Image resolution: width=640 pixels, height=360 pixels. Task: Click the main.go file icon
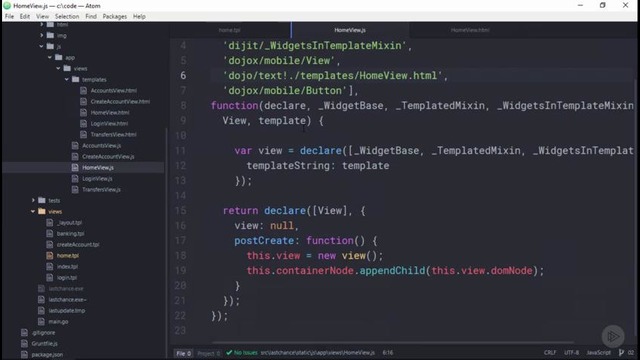click(41, 322)
